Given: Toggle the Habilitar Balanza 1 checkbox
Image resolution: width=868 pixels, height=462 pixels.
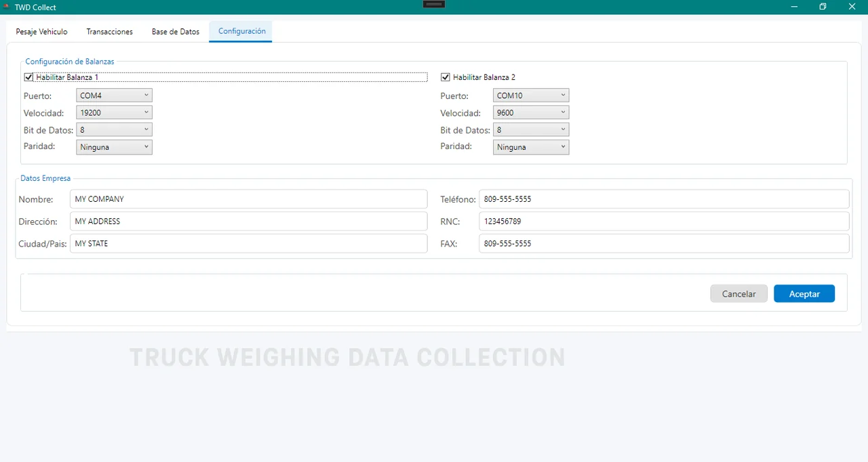Looking at the screenshot, I should (28, 77).
